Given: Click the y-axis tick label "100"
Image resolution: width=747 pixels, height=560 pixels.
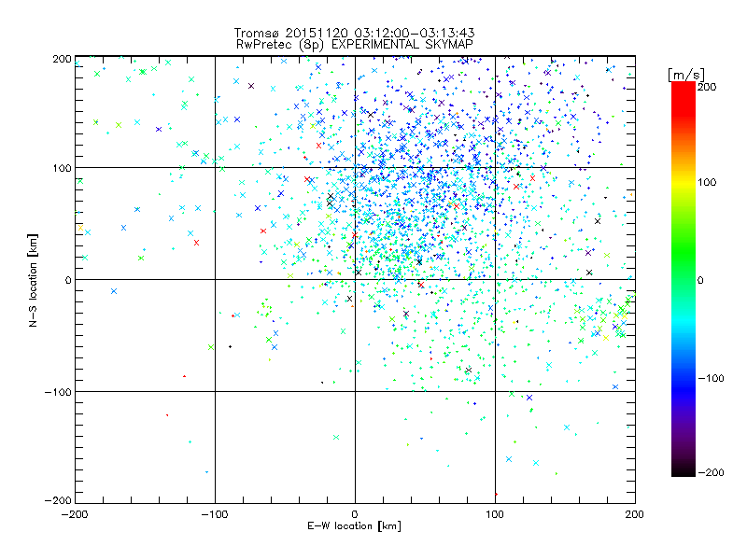Looking at the screenshot, I should (x=62, y=169).
